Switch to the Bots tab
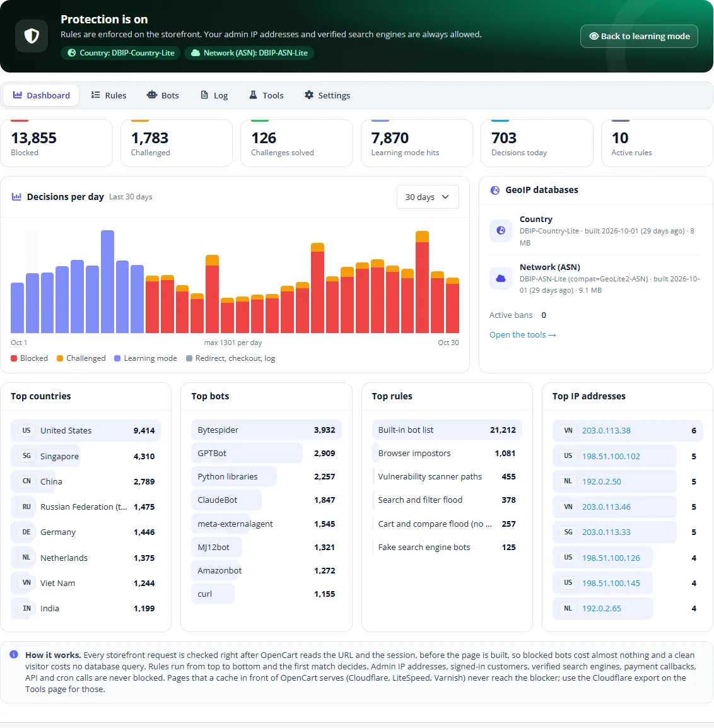The width and height of the screenshot is (714, 728). pos(163,95)
